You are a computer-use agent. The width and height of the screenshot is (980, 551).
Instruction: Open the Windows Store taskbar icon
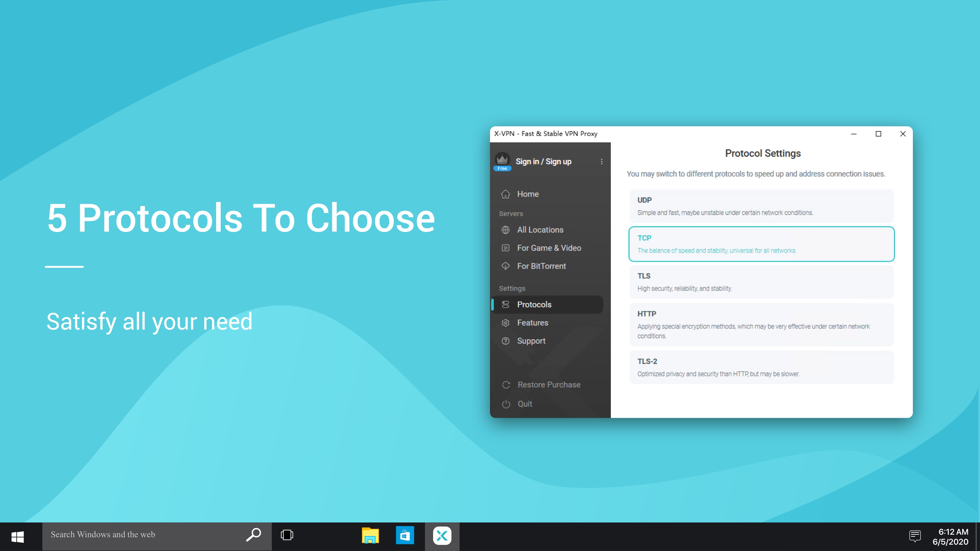click(405, 535)
